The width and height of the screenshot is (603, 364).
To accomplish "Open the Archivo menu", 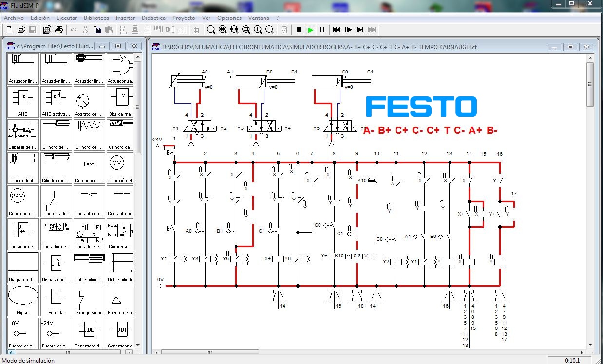I will point(14,18).
